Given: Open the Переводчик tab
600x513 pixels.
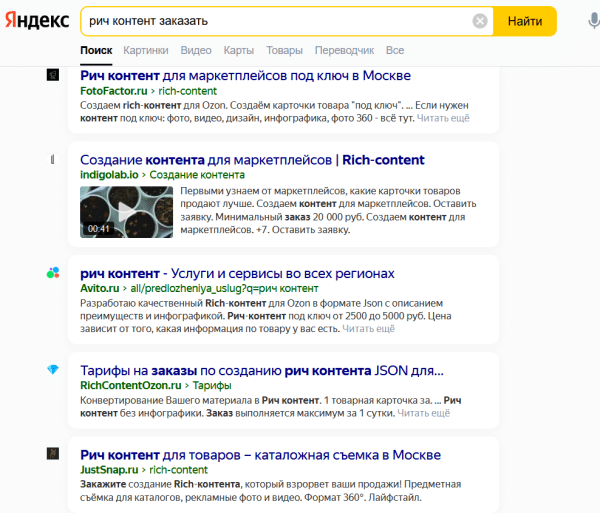Looking at the screenshot, I should coord(344,50).
